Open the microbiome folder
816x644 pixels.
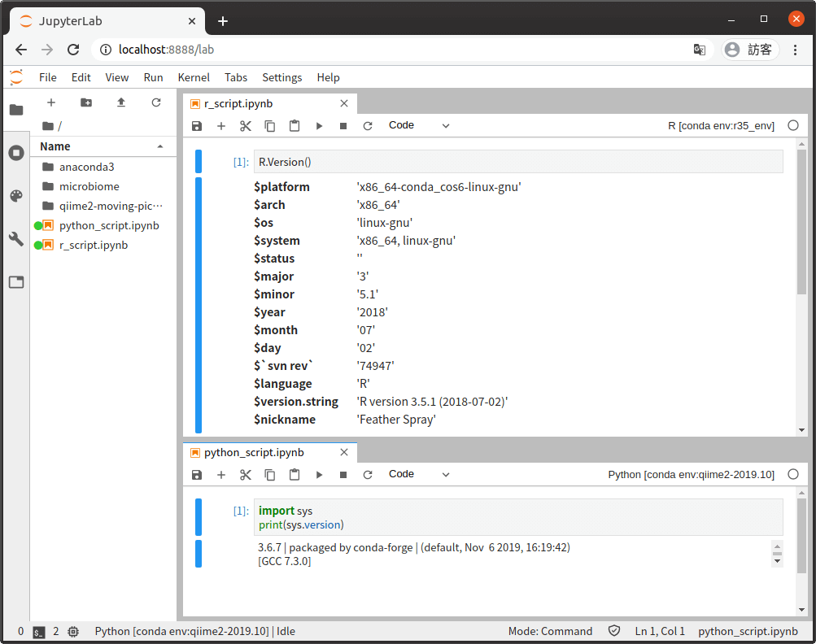point(103,186)
